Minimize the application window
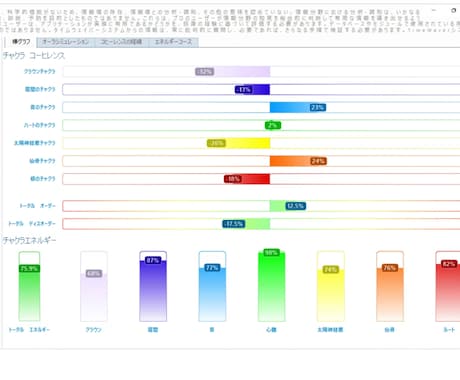 tap(434, 11)
